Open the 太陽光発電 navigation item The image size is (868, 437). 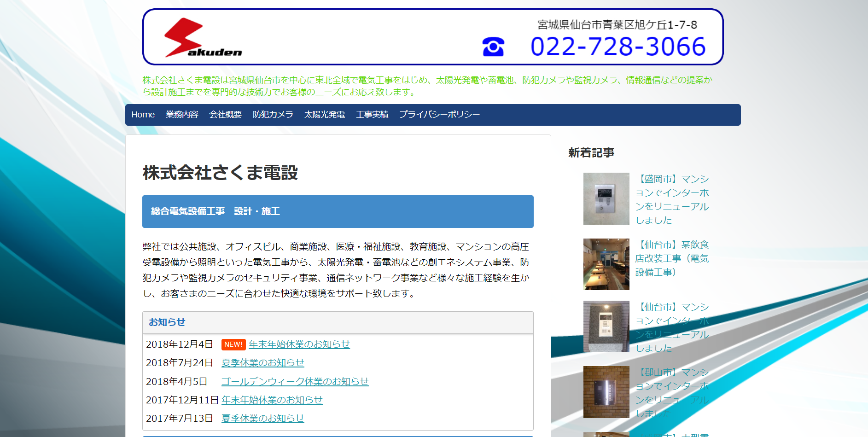(324, 114)
